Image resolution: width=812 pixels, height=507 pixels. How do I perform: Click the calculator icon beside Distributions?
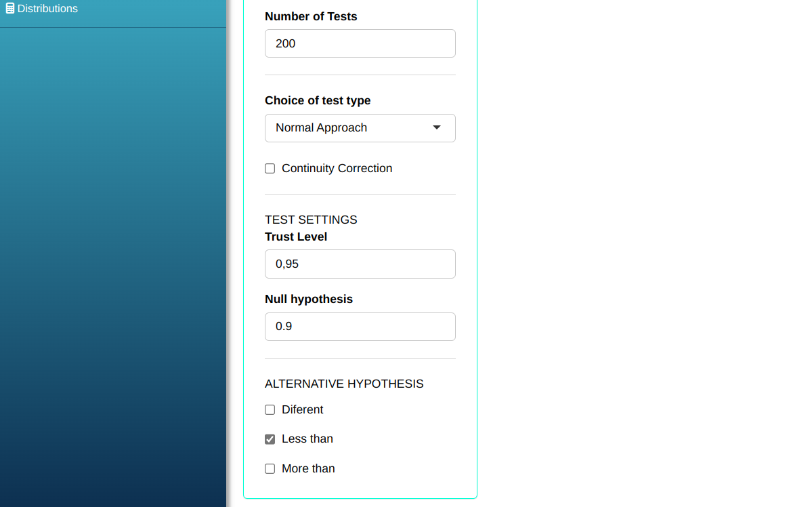(10, 9)
